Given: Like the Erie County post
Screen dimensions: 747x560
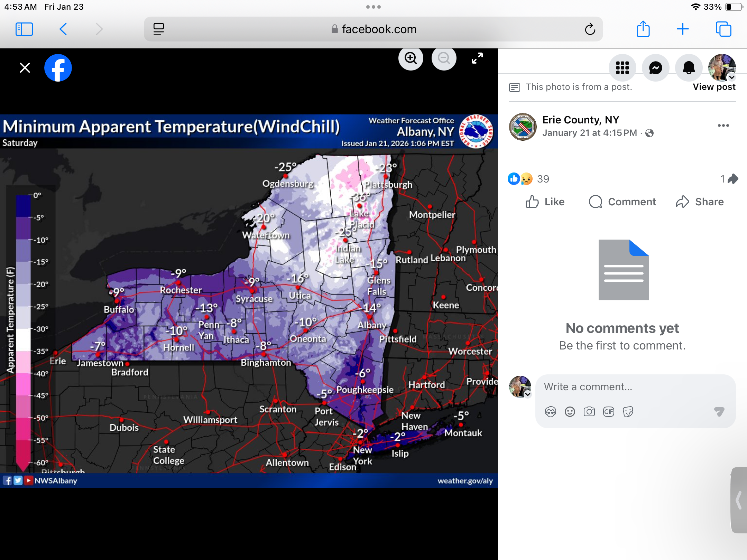Looking at the screenshot, I should pyautogui.click(x=545, y=202).
